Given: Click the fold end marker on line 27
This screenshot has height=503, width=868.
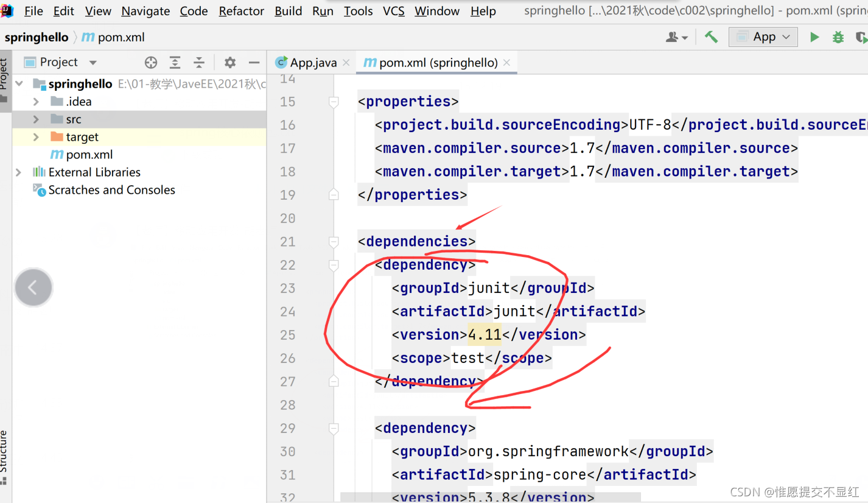Looking at the screenshot, I should pyautogui.click(x=333, y=382).
